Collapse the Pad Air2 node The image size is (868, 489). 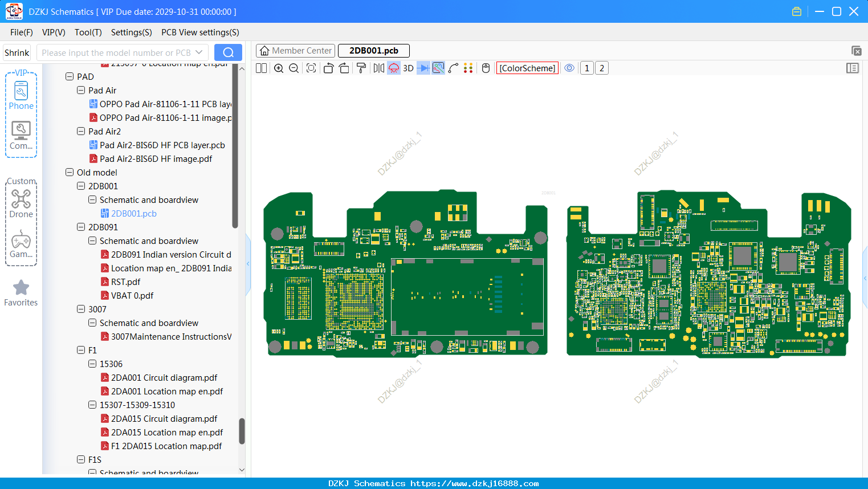coord(81,131)
